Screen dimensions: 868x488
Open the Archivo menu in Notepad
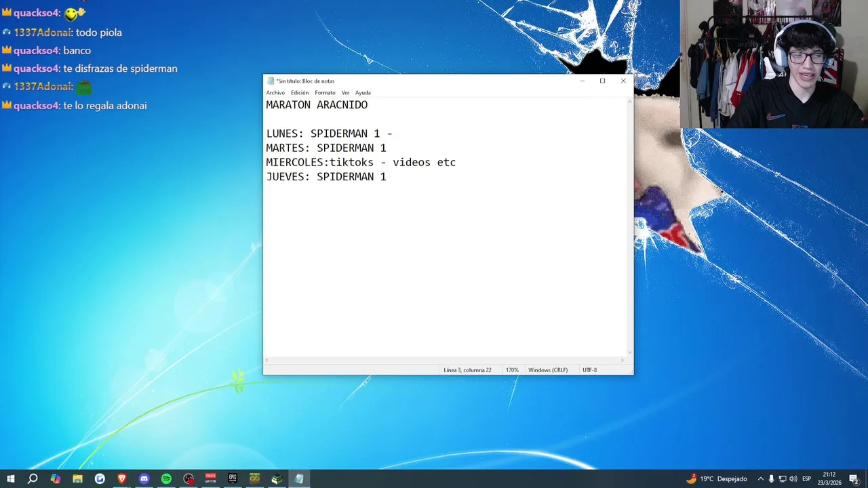275,93
